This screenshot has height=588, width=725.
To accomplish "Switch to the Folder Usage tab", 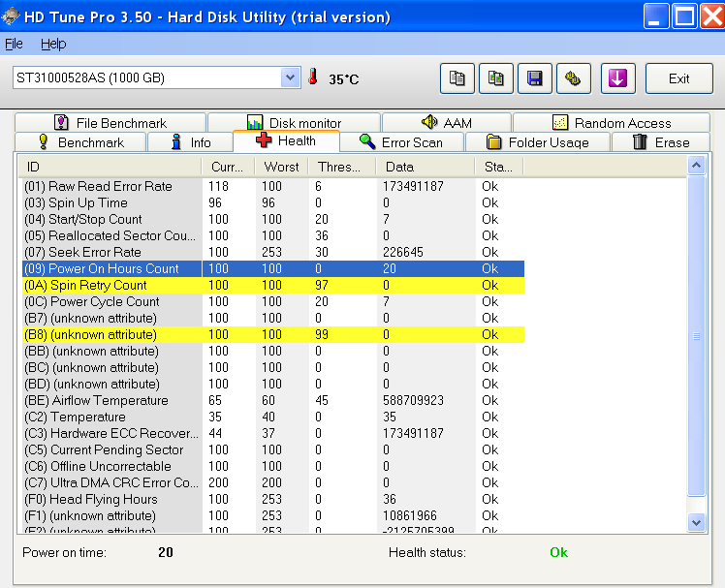I will 537,142.
